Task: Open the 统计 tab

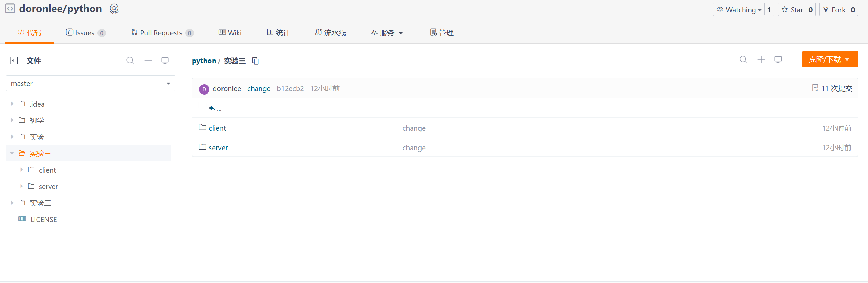Action: click(278, 33)
